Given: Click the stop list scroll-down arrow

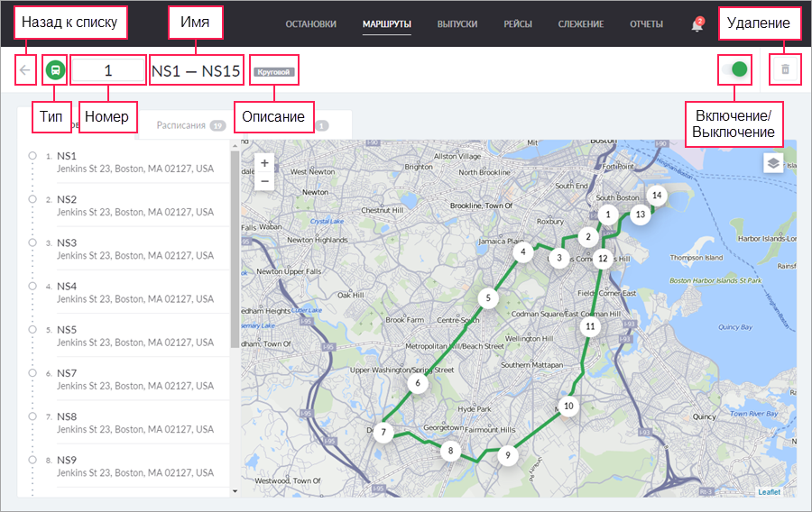Looking at the screenshot, I should (x=235, y=491).
